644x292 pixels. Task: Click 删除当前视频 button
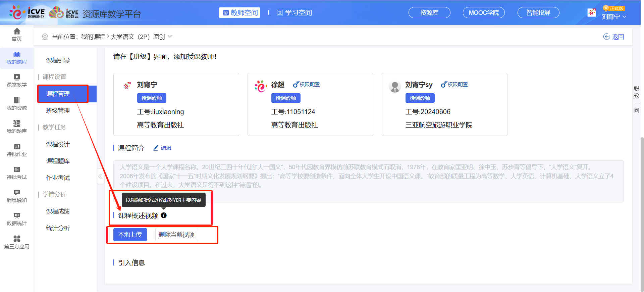(176, 235)
